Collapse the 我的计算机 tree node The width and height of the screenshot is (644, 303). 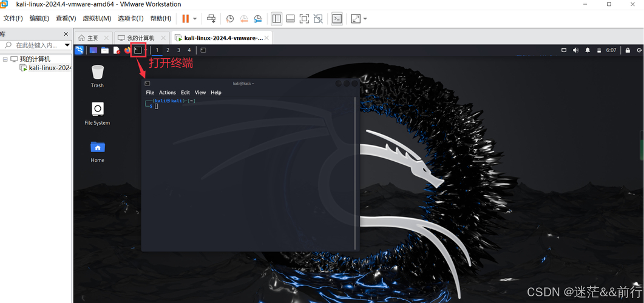[x=5, y=59]
